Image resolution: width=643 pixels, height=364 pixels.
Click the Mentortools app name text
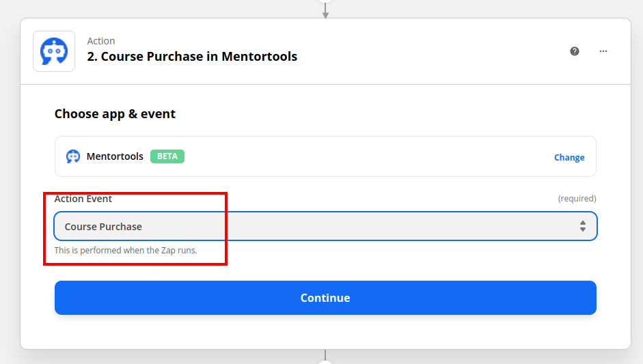pos(115,156)
